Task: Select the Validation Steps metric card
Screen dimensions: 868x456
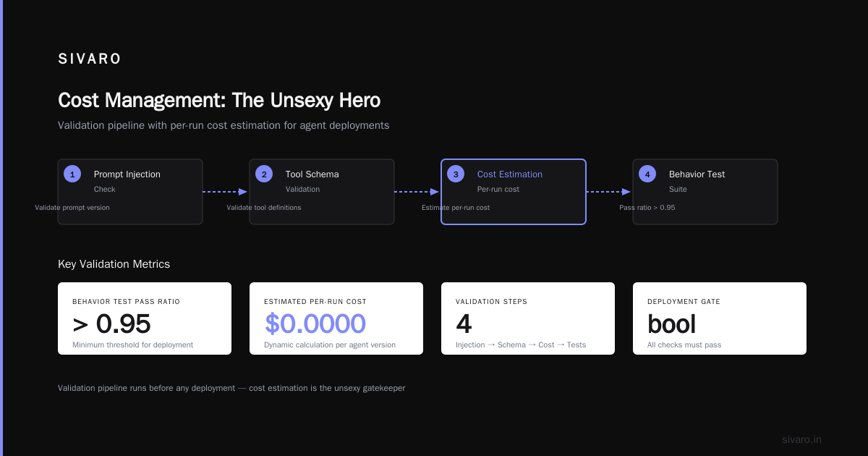Action: pyautogui.click(x=528, y=318)
